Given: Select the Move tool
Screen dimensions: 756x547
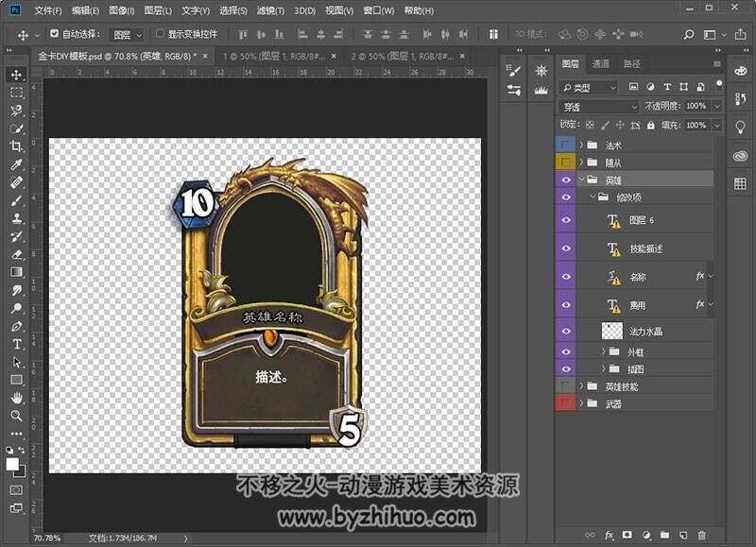Looking at the screenshot, I should click(16, 75).
